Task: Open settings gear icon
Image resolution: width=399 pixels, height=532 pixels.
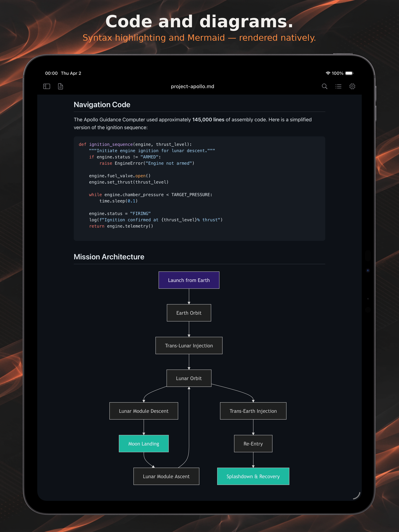Action: click(x=352, y=86)
